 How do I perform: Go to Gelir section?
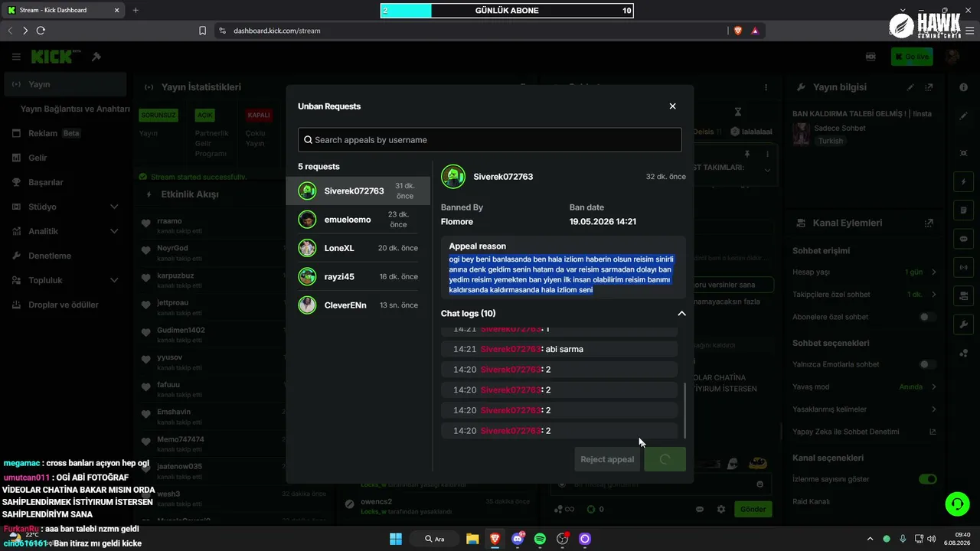65,158
